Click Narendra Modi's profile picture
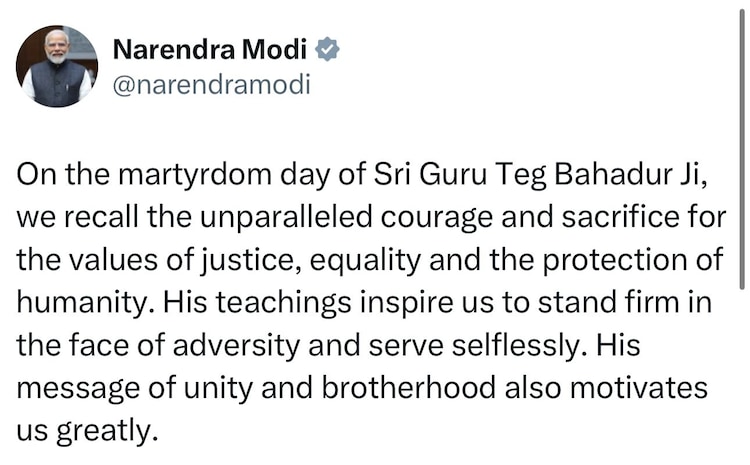 [57, 66]
